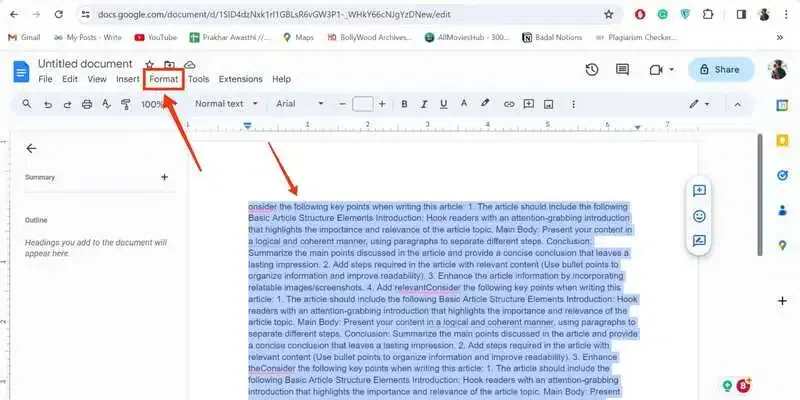Decrease the font size
The width and height of the screenshot is (800, 400).
(342, 104)
